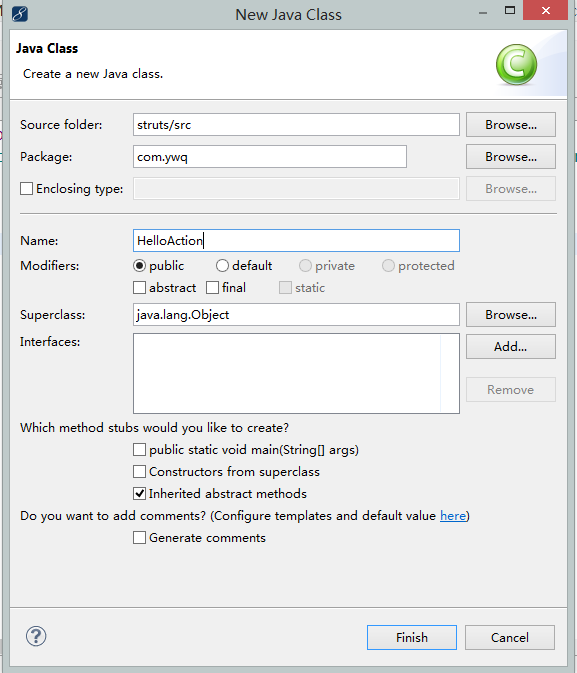Open the 'here' templates configuration link
The image size is (577, 673).
[x=453, y=515]
